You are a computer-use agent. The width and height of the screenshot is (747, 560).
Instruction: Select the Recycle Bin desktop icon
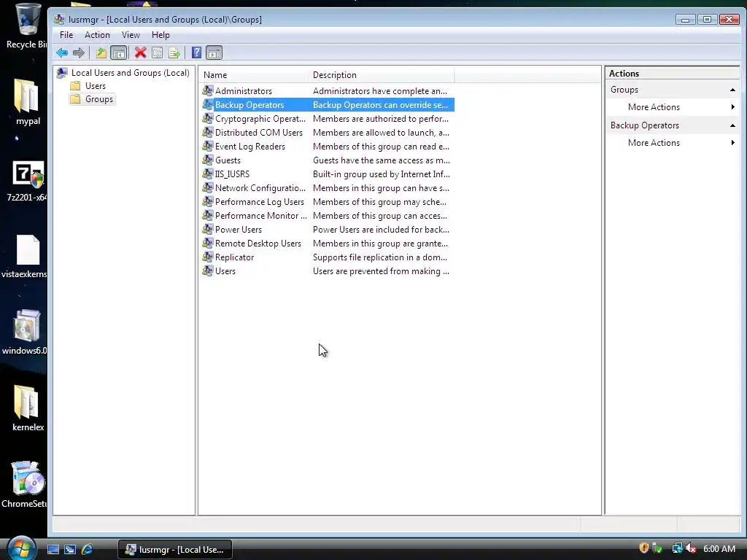pos(26,26)
